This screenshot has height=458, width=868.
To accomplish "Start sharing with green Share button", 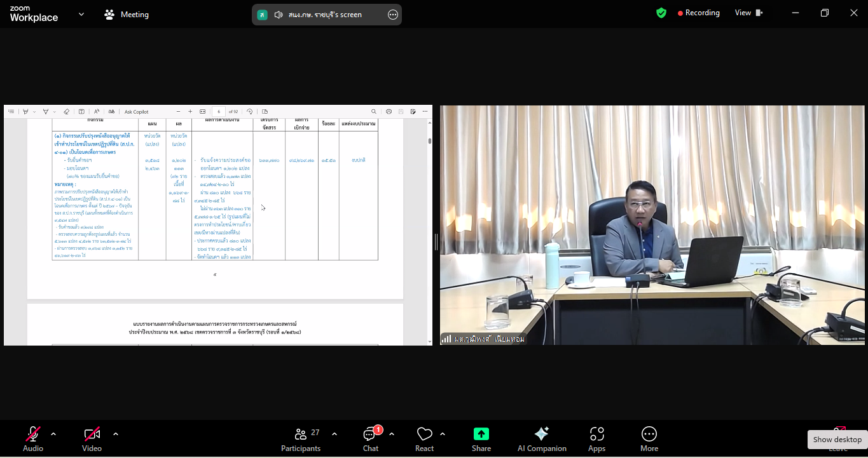I will (x=481, y=438).
